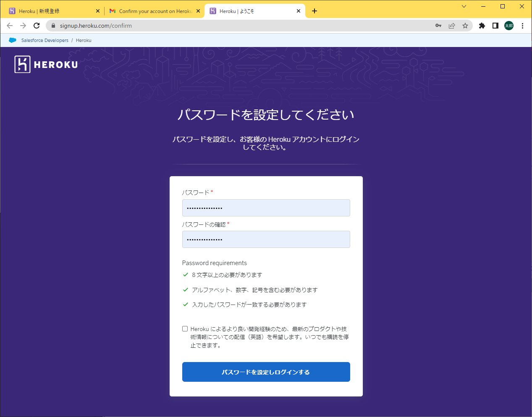Reload the page with the refresh icon
The image size is (532, 417).
(x=37, y=26)
